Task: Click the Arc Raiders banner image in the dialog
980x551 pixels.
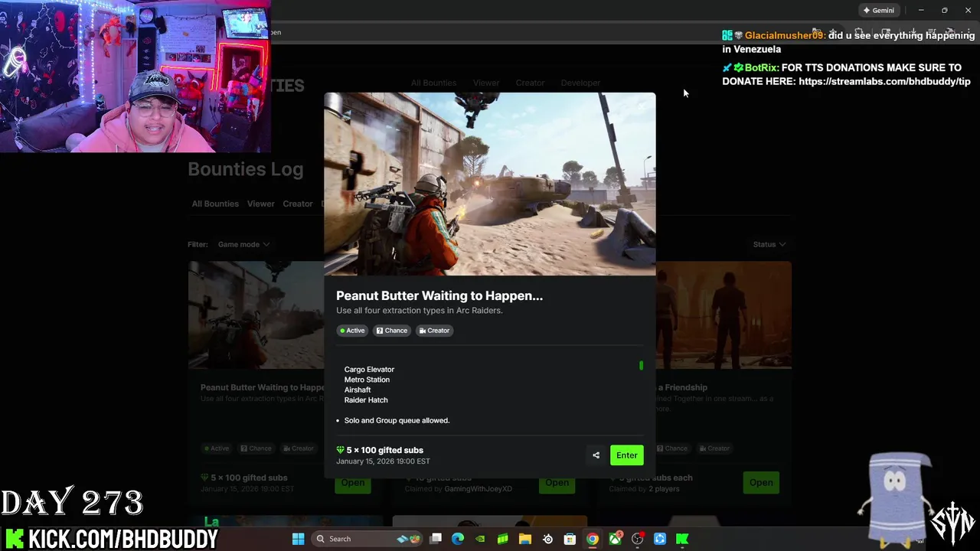Action: coord(490,184)
